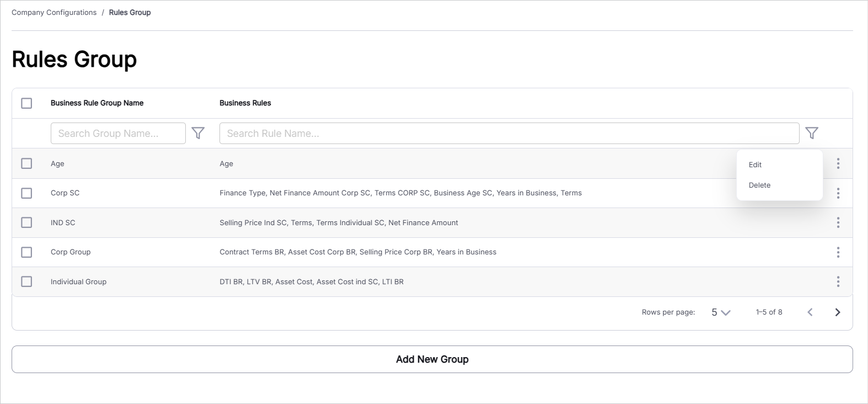Viewport: 868px width, 404px height.
Task: Focus the Search Group Name input
Action: click(x=118, y=133)
